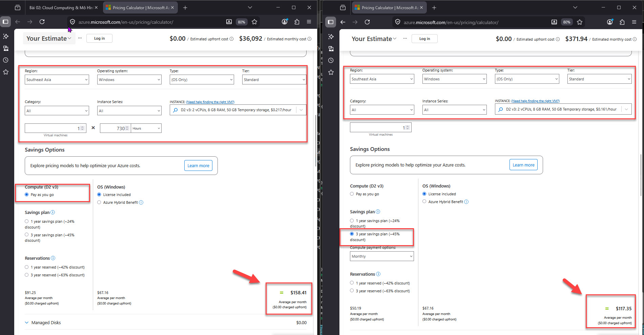
Task: Select 3 year savings plan in left window
Action: [27, 235]
